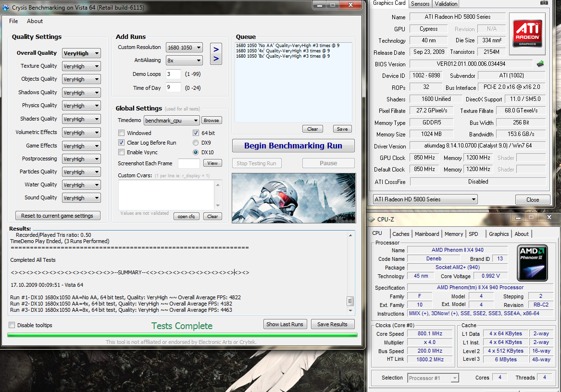Open the Texture Quality dropdown
This screenshot has width=561, height=392.
81,66
